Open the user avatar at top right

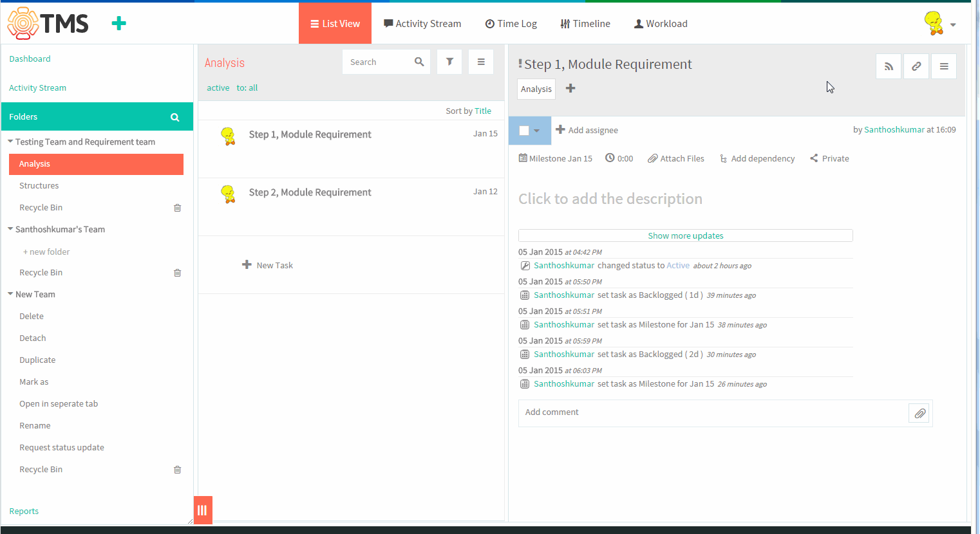point(934,23)
